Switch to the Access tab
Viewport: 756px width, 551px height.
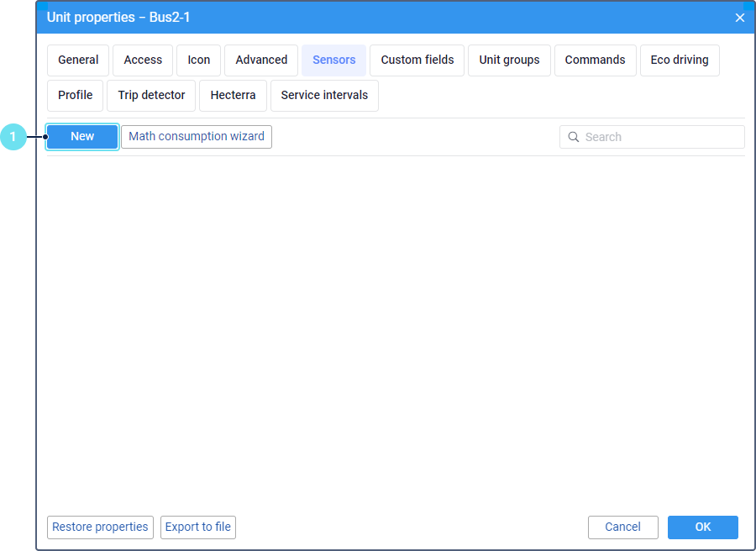coord(143,60)
